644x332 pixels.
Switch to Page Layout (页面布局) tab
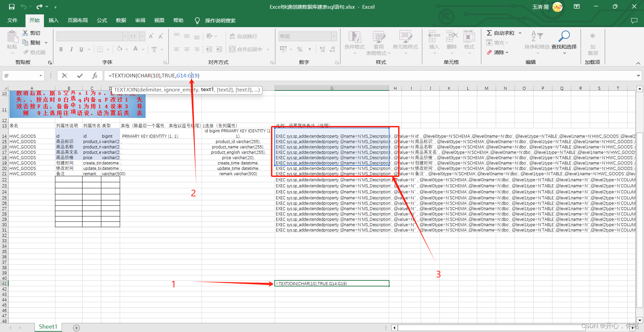coord(77,20)
